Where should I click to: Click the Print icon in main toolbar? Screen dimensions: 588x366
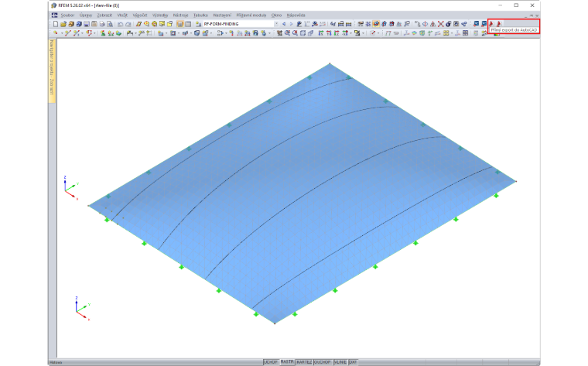click(102, 24)
